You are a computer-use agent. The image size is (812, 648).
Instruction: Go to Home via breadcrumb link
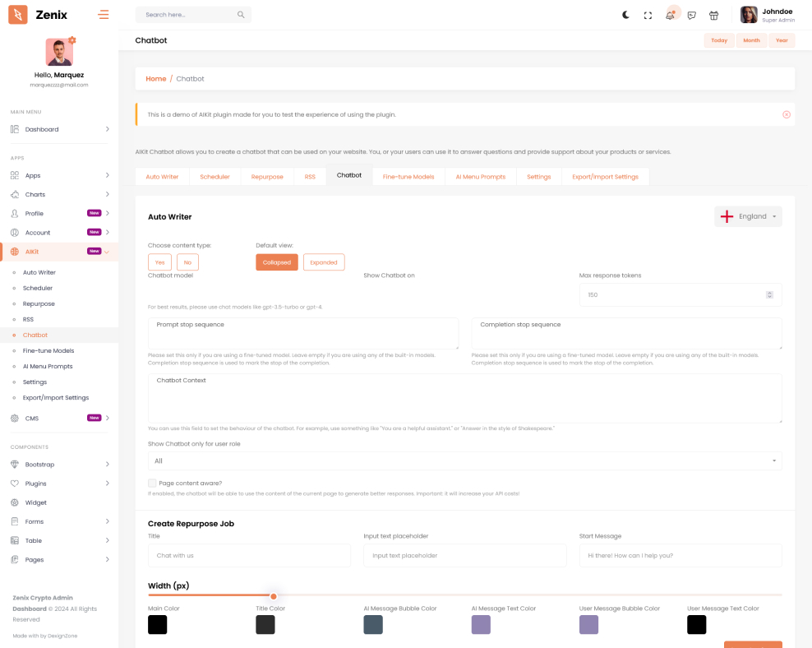point(155,79)
